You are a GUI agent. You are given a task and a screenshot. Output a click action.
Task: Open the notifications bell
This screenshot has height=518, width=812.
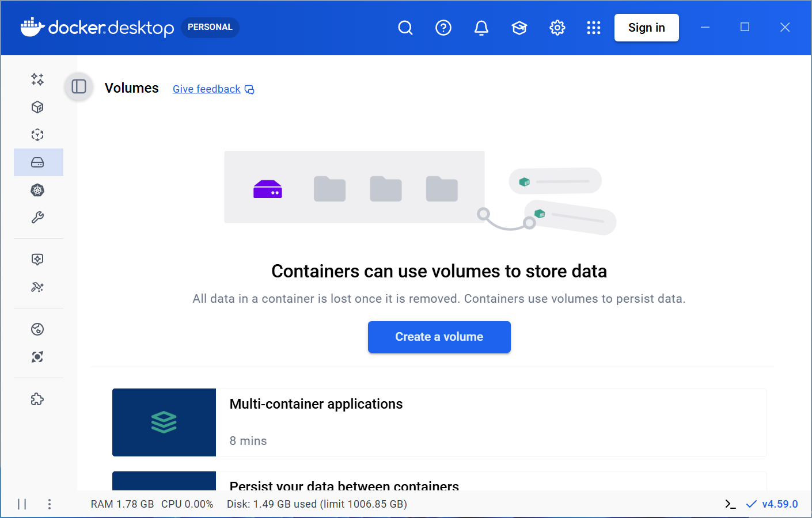click(481, 27)
